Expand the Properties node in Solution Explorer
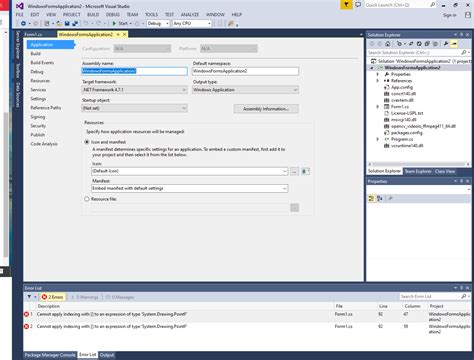This screenshot has width=474, height=360. [x=378, y=74]
